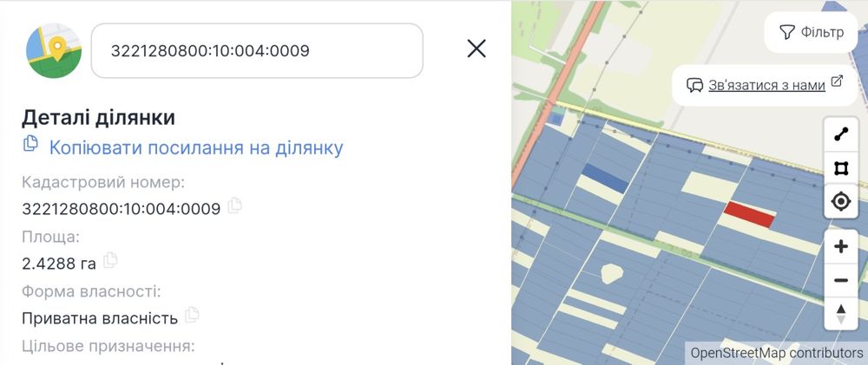This screenshot has width=868, height=365.
Task: Click Копіювати посилання на ділянку link
Action: (196, 147)
